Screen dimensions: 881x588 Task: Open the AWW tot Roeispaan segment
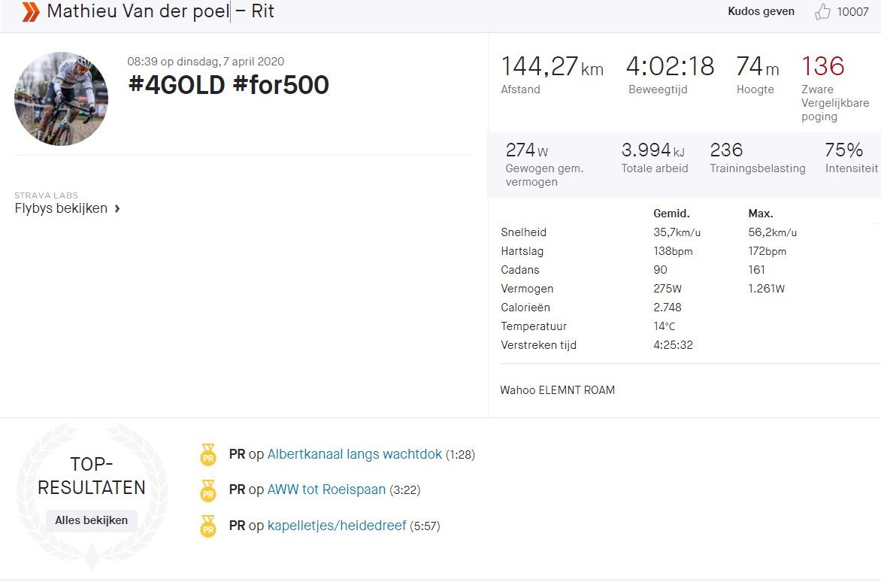tap(328, 490)
